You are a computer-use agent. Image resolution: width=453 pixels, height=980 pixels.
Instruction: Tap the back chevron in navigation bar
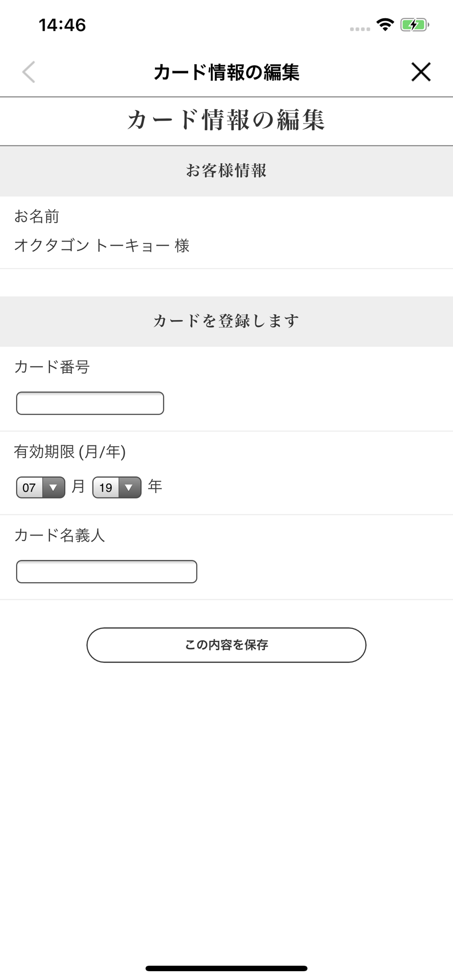click(29, 72)
